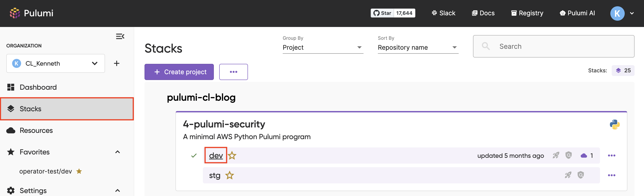644x196 pixels.
Task: Click the shield icon on stg row
Action: [580, 175]
